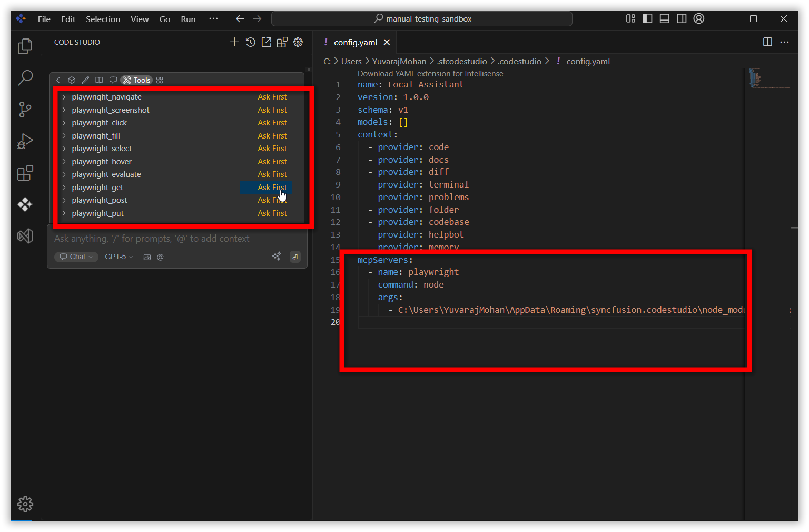Open the Edit menu

68,19
